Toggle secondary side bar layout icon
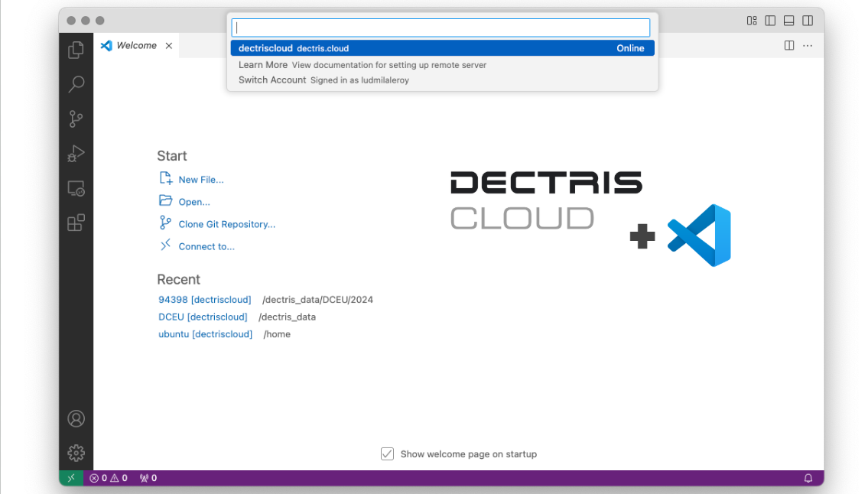Image resolution: width=868 pixels, height=494 pixels. click(x=808, y=21)
